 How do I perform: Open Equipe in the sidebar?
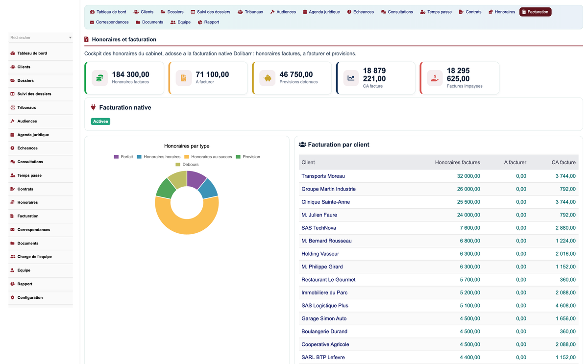(x=24, y=270)
